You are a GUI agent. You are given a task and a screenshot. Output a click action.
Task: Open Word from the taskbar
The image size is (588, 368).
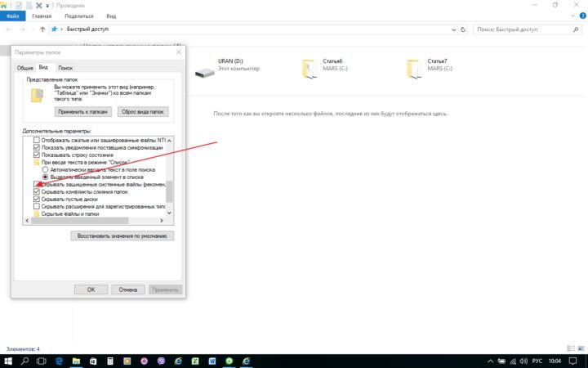click(x=212, y=361)
